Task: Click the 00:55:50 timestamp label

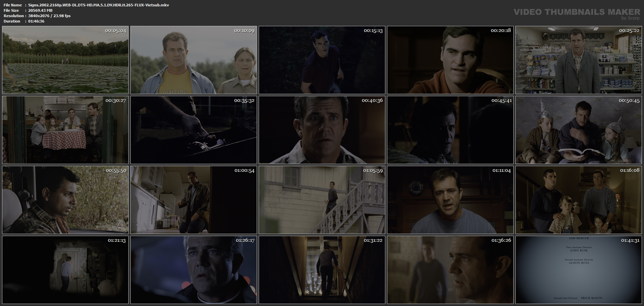Action: 116,170
